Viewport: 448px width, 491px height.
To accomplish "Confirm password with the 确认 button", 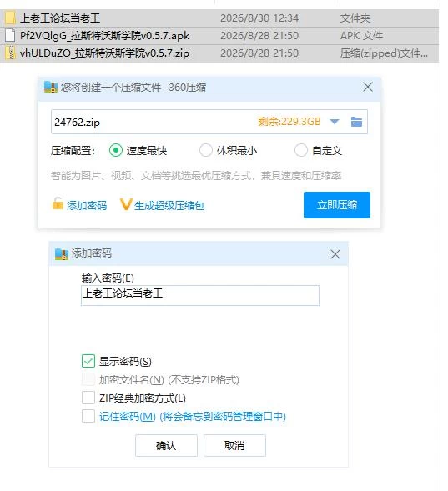I will [166, 445].
